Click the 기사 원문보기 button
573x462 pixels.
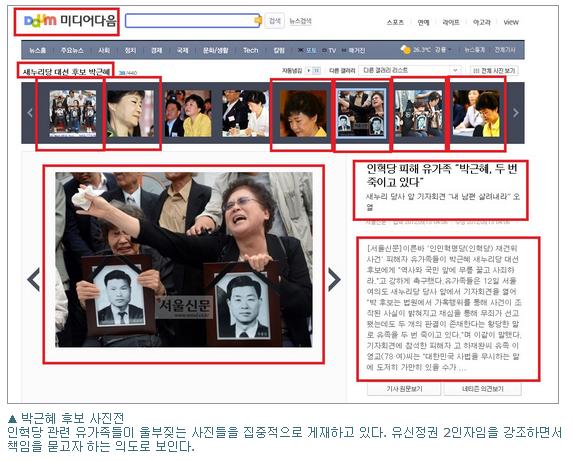click(x=404, y=389)
